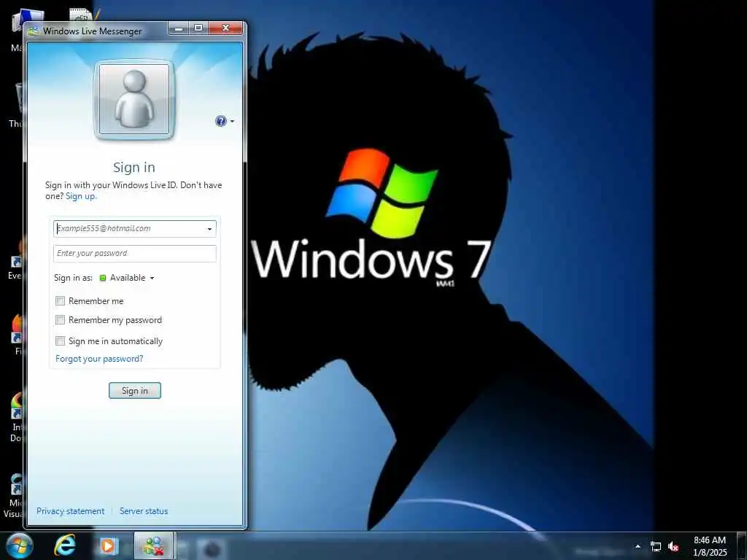
Task: Open the Forgot your password link
Action: pos(99,359)
